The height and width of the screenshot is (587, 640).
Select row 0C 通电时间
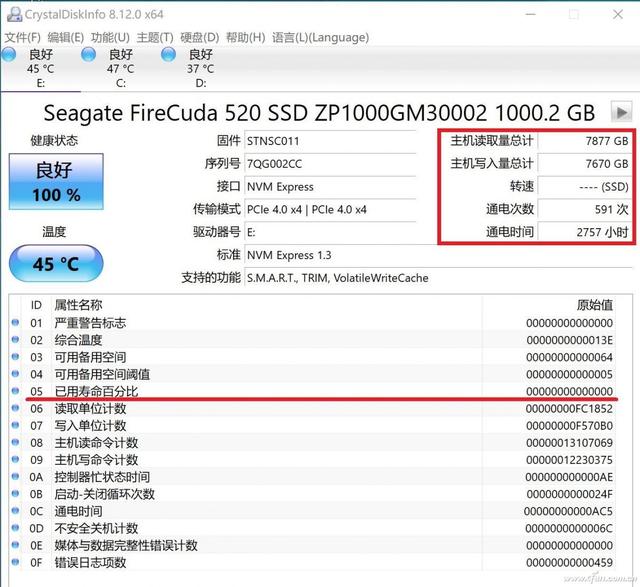pyautogui.click(x=313, y=511)
